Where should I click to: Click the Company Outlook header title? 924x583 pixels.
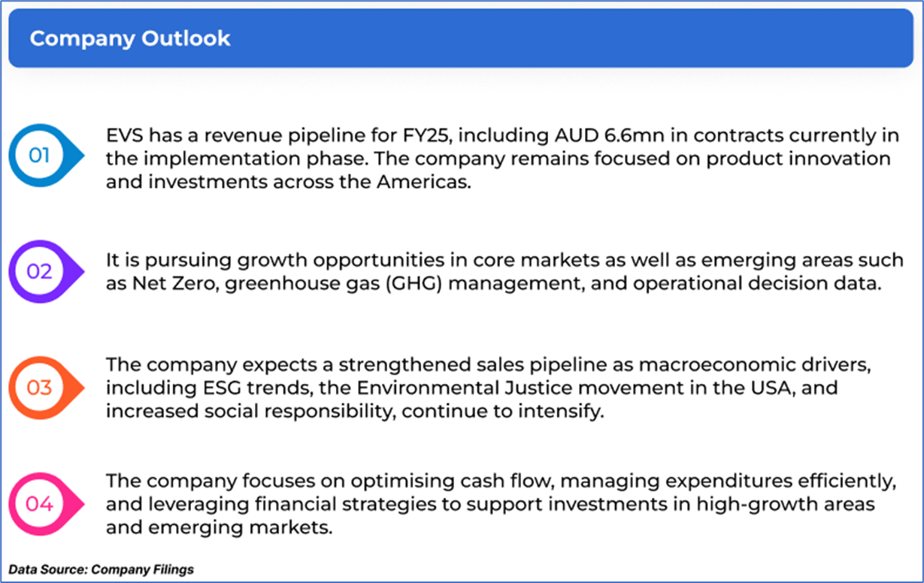(130, 38)
